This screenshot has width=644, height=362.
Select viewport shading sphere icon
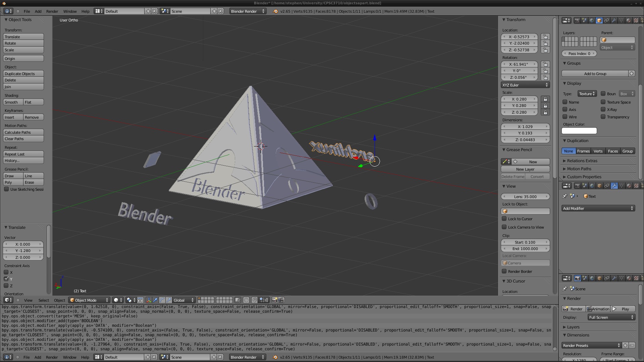118,300
